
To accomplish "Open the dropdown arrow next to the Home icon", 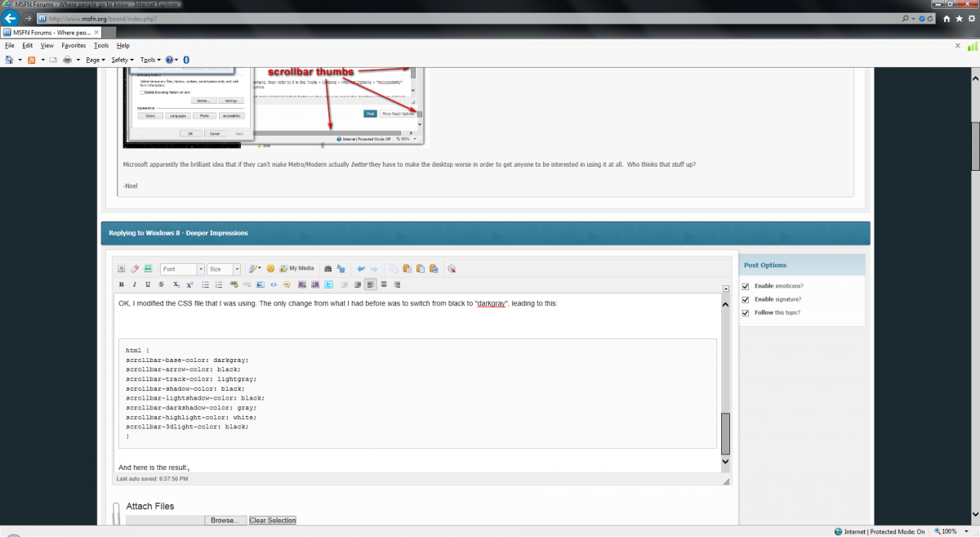I will pos(20,60).
